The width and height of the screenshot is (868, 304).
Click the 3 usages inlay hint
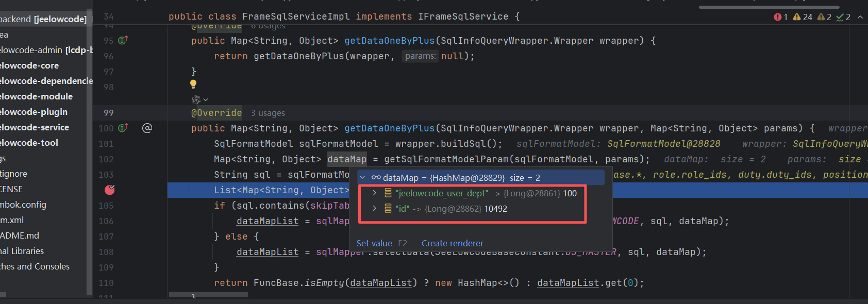coord(268,113)
